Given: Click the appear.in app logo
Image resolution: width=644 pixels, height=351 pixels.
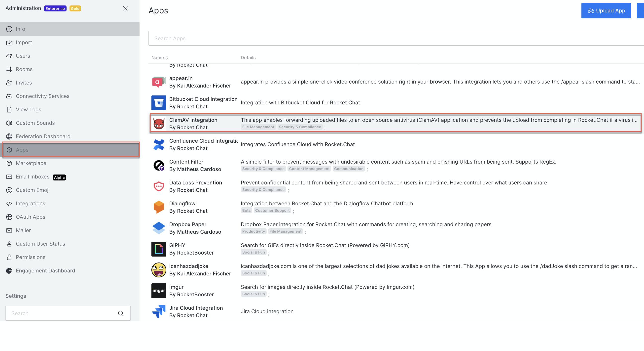Looking at the screenshot, I should tap(159, 82).
